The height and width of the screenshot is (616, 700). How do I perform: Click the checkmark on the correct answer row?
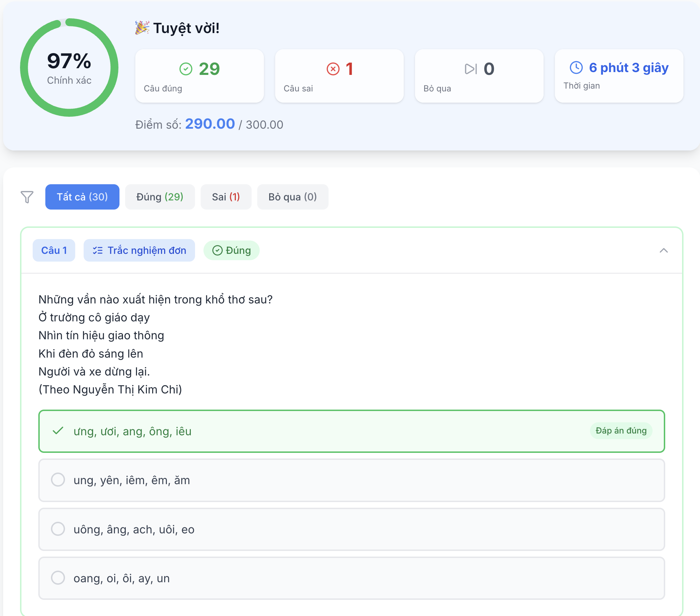(x=58, y=431)
